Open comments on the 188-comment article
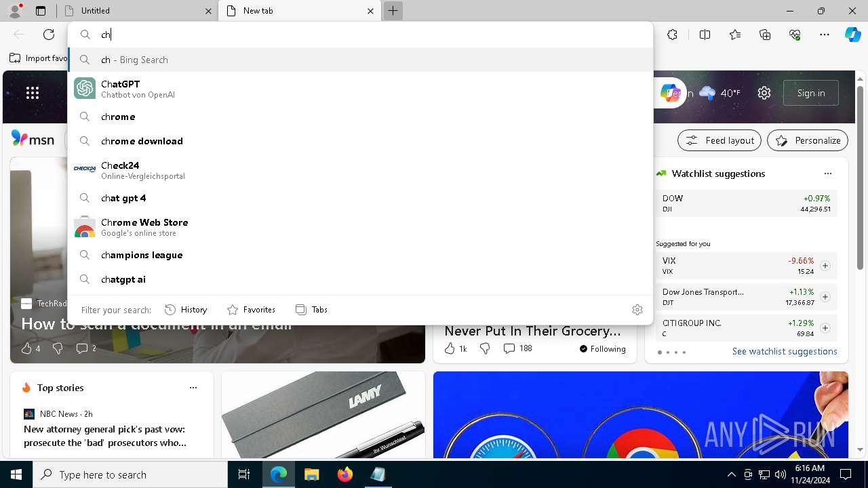 [517, 348]
